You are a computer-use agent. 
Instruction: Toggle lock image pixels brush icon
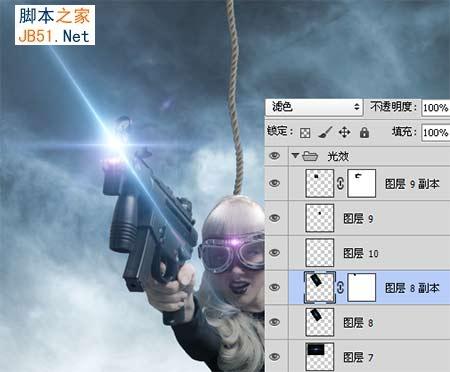(x=325, y=132)
